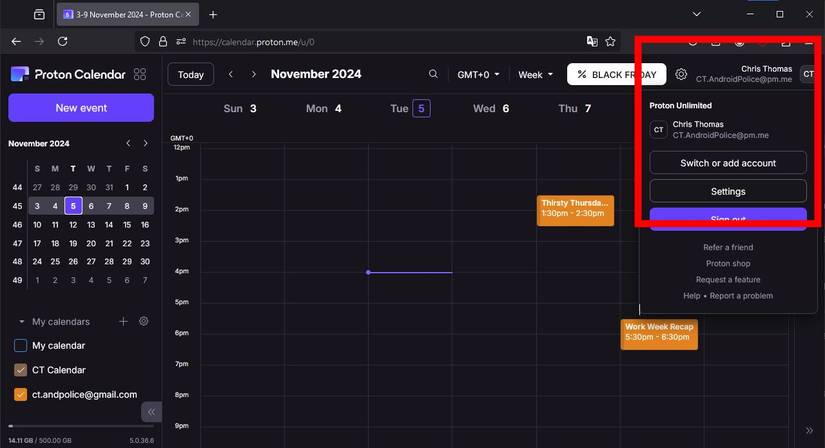Choose Switch or add account
This screenshot has width=825, height=448.
(727, 163)
